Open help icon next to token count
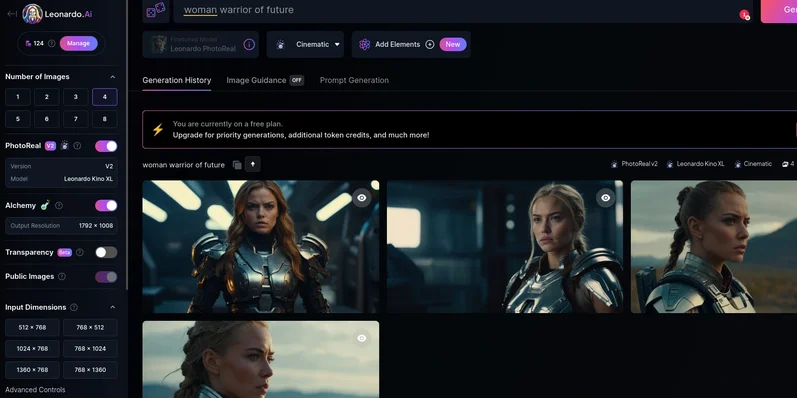Viewport: 797px width, 398px height. click(51, 44)
